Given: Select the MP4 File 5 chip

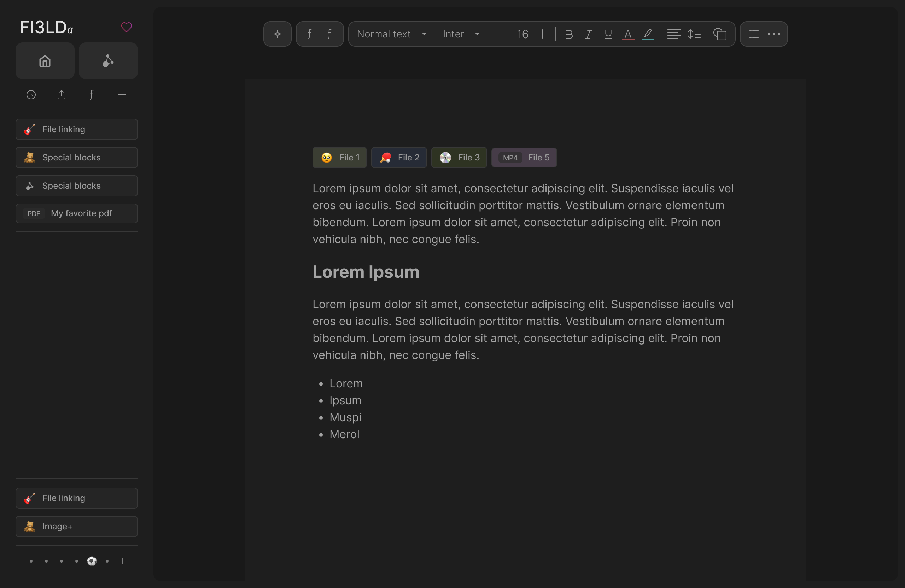Looking at the screenshot, I should 524,157.
